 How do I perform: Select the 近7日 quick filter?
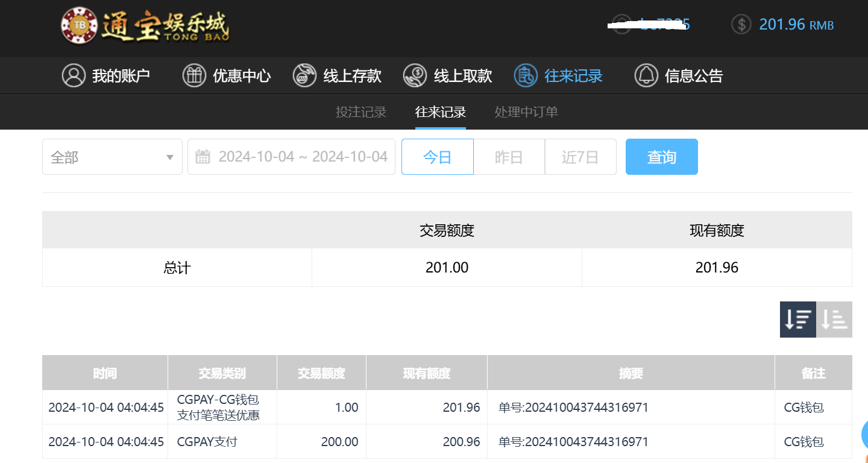click(580, 157)
